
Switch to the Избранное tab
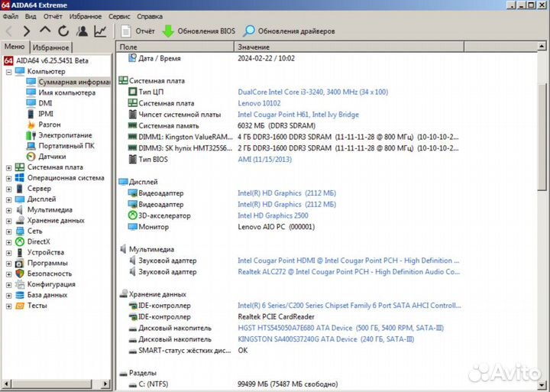click(51, 47)
